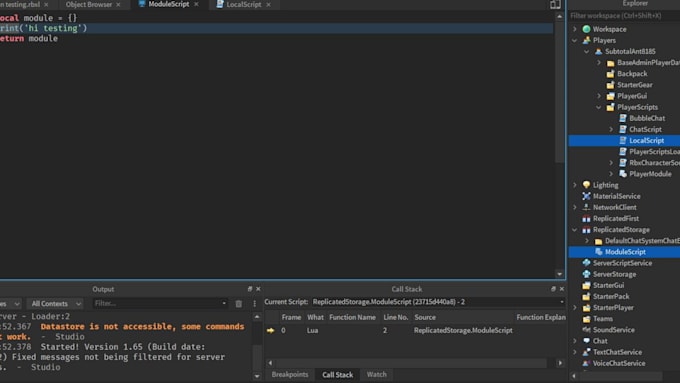
Task: Click the Players service icon
Action: (x=586, y=40)
